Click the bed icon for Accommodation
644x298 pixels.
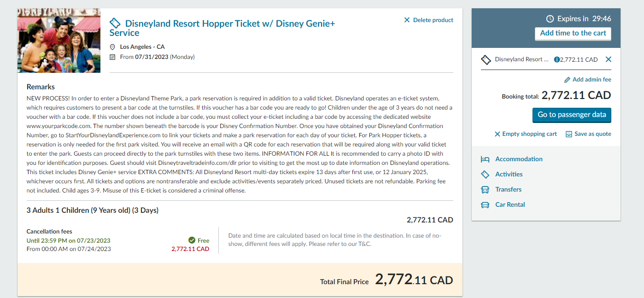click(x=485, y=159)
